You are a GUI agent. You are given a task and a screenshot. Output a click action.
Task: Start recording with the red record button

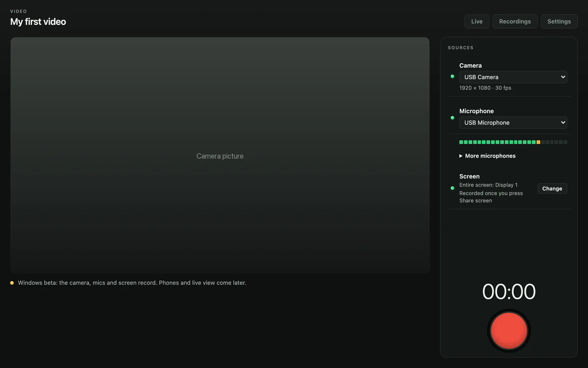[x=509, y=331]
